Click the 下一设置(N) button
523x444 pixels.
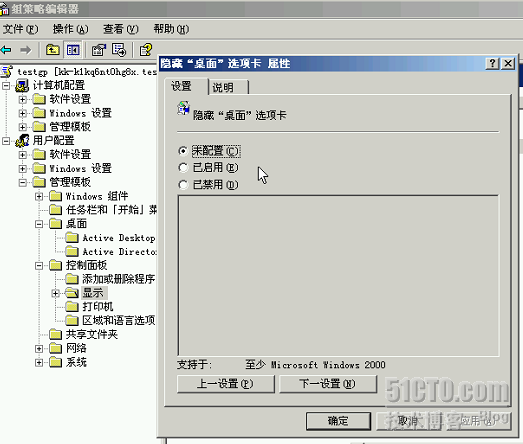328,384
